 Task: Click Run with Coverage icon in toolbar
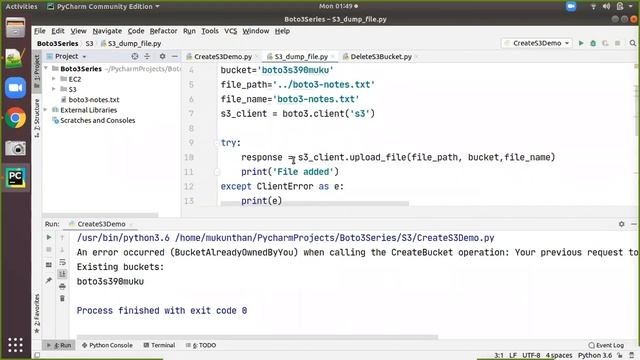[x=605, y=43]
